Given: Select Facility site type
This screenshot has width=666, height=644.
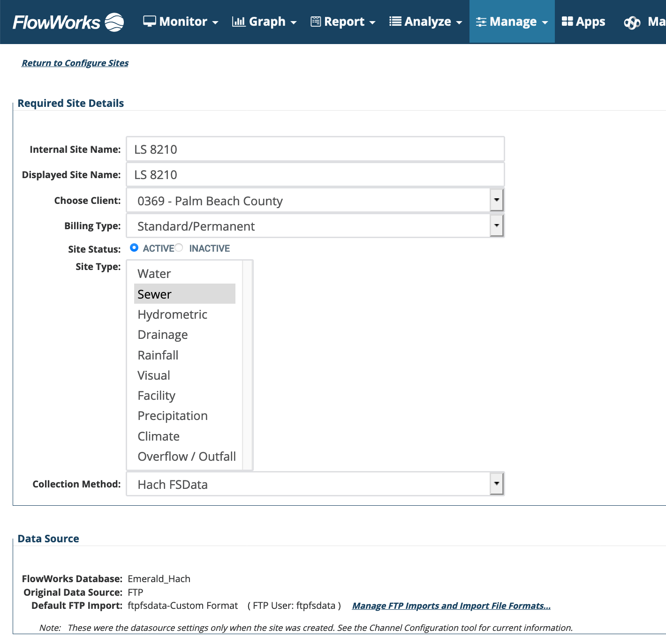Looking at the screenshot, I should point(185,396).
